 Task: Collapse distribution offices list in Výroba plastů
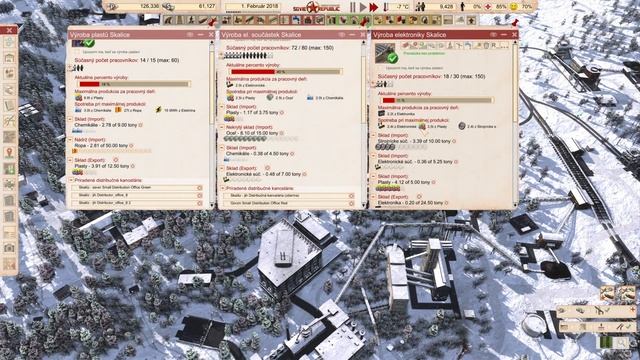(x=71, y=180)
